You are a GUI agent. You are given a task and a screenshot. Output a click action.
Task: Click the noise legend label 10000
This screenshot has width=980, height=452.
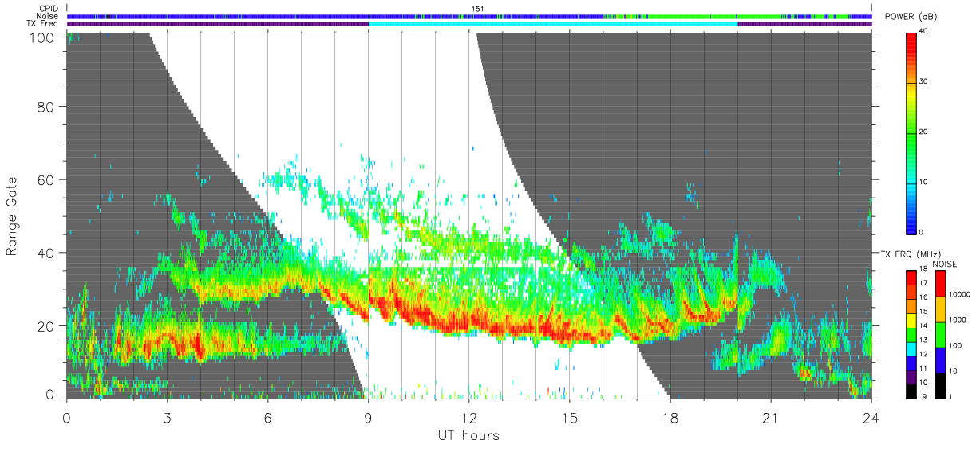(x=961, y=295)
